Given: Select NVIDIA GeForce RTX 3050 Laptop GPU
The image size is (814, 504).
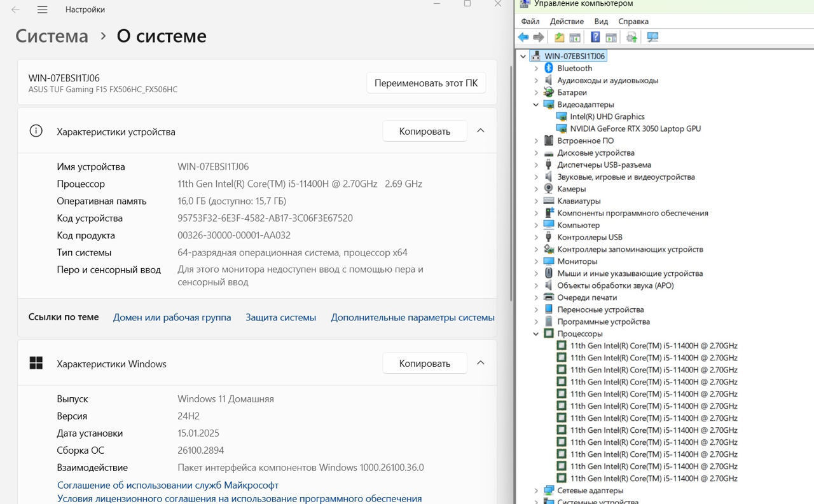Looking at the screenshot, I should [x=635, y=128].
